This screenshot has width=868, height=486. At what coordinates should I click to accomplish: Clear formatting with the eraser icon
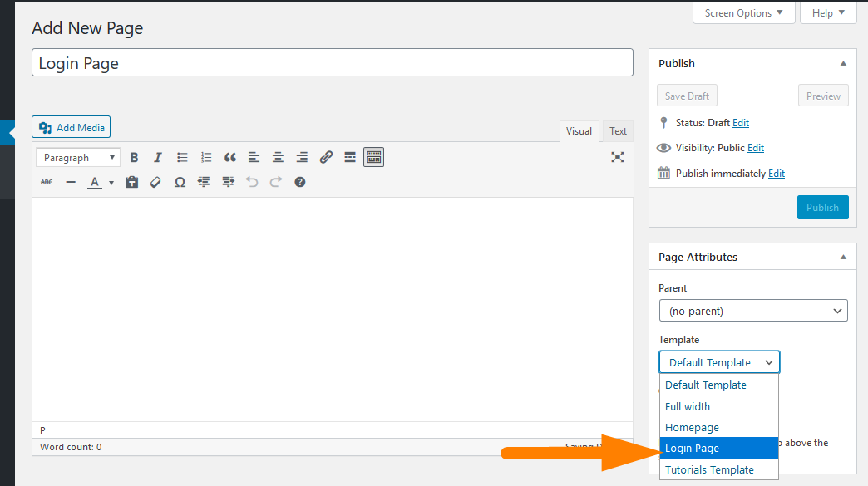pos(155,182)
